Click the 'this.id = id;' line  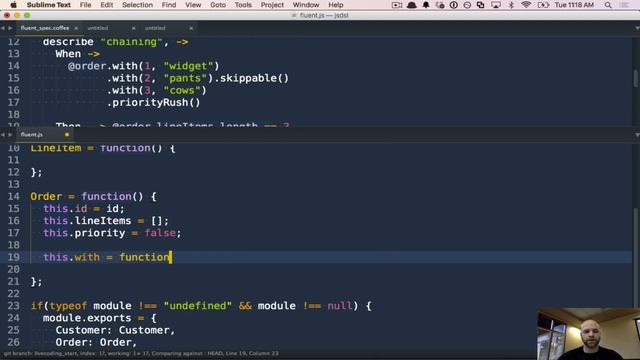[x=84, y=209]
